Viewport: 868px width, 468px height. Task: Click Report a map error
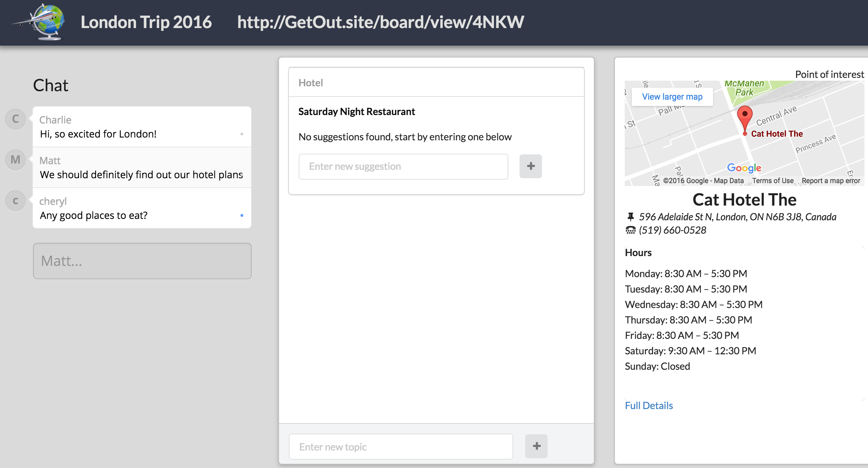[831, 181]
